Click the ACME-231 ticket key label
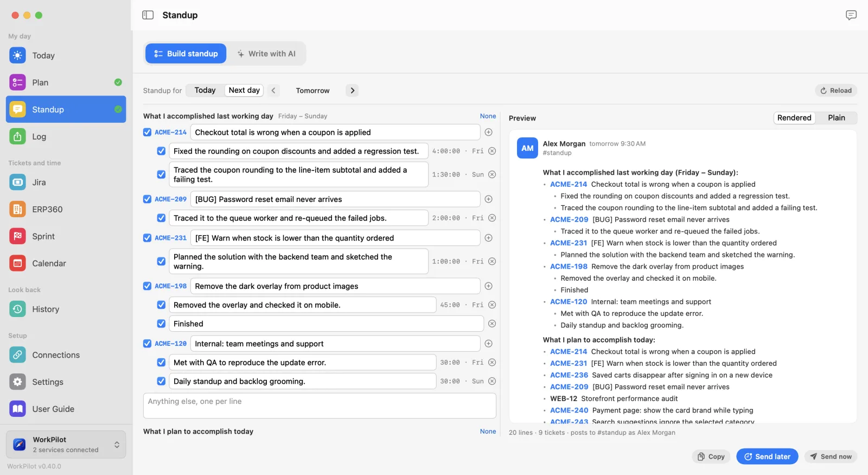Screen dimensions: 868x475 tap(170, 238)
